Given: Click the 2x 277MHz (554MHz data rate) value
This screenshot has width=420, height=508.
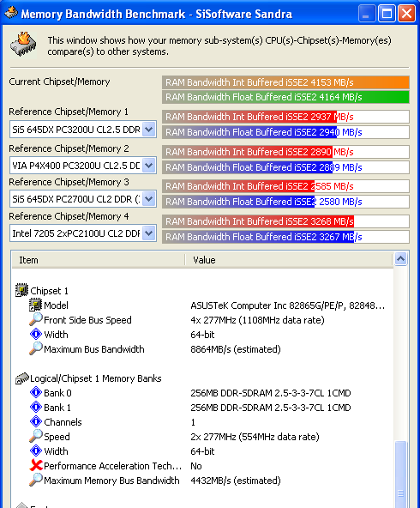Looking at the screenshot, I should tap(255, 437).
